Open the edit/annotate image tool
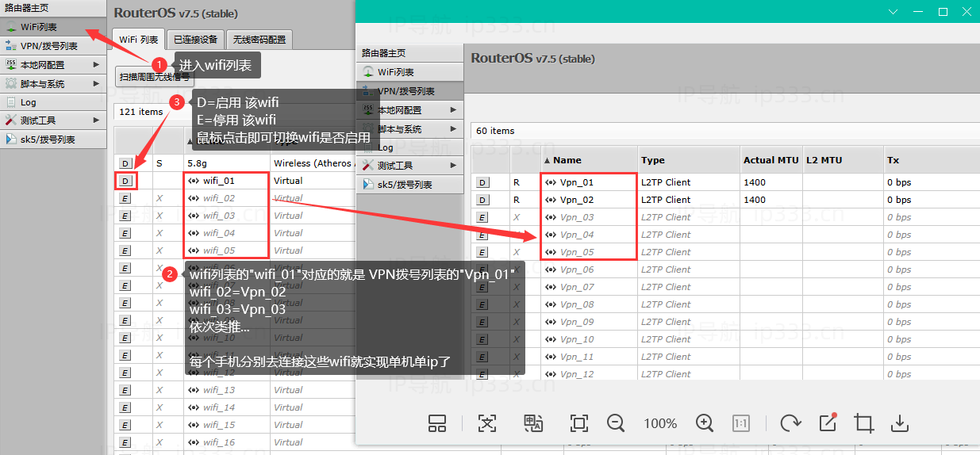 (x=828, y=423)
